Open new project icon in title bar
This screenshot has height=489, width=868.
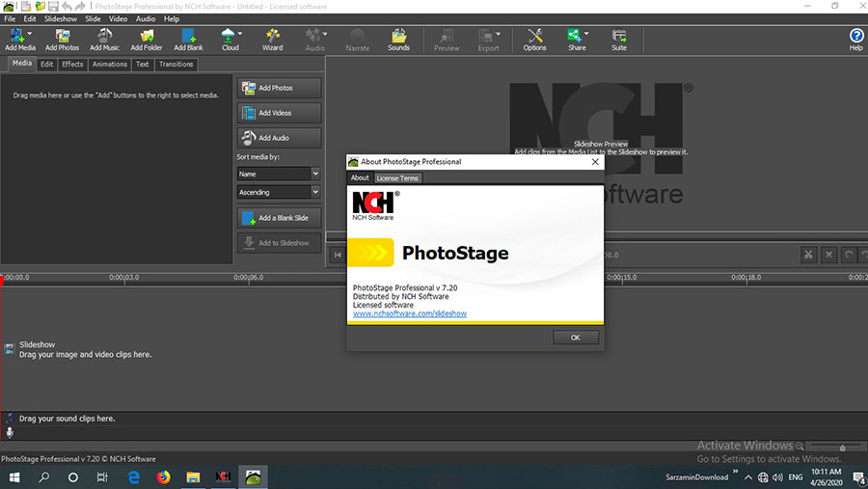(x=26, y=6)
